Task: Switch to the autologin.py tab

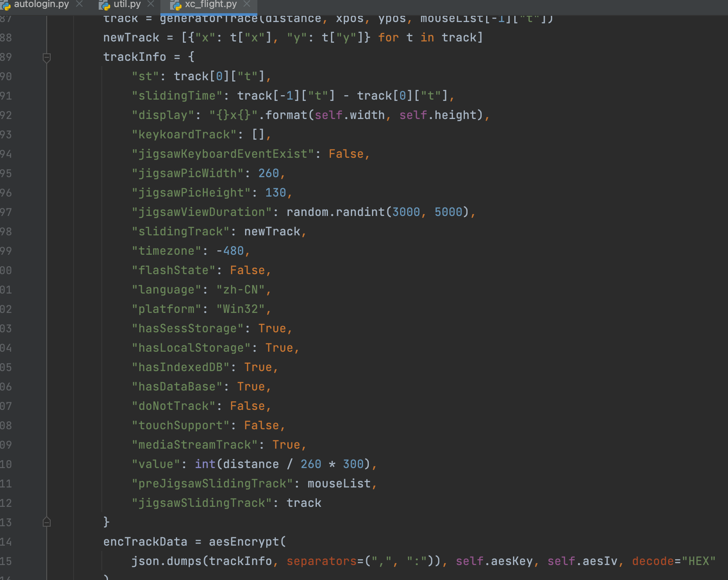Action: coord(41,4)
